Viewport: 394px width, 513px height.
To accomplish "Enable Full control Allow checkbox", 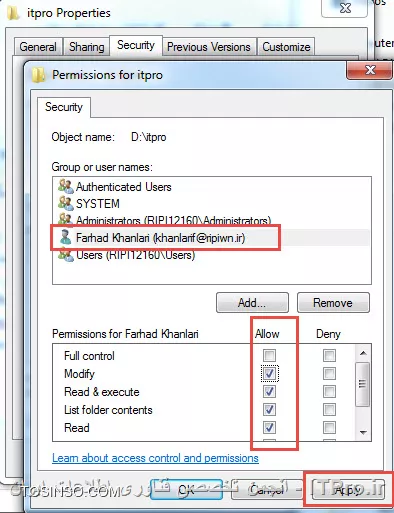I will [269, 355].
